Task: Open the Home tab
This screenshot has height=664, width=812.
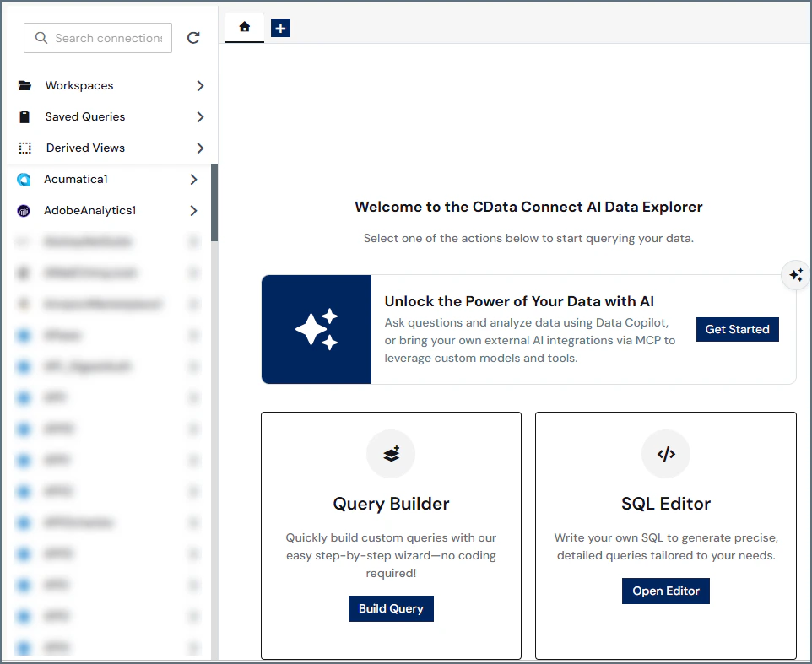Action: coord(245,27)
